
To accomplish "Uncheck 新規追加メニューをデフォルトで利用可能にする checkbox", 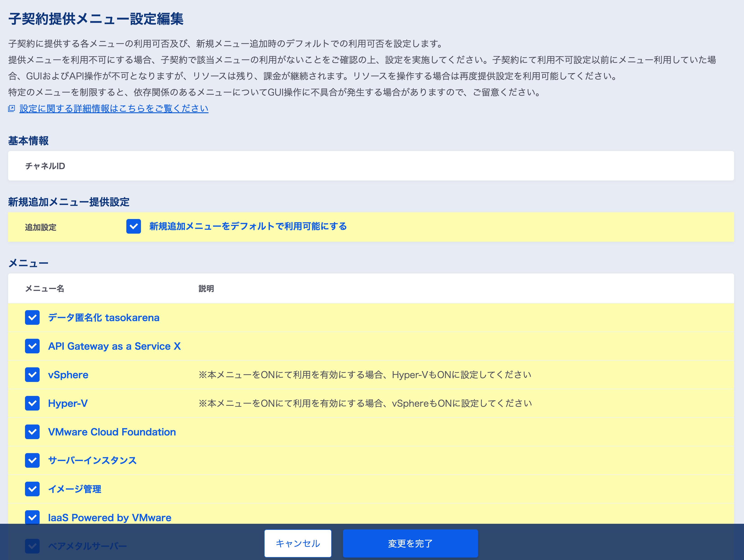I will [x=134, y=226].
